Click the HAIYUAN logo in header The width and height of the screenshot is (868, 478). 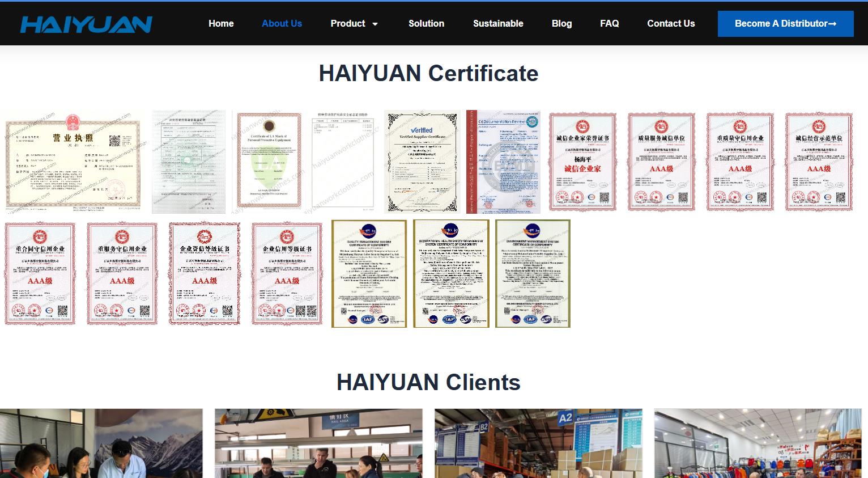[86, 24]
